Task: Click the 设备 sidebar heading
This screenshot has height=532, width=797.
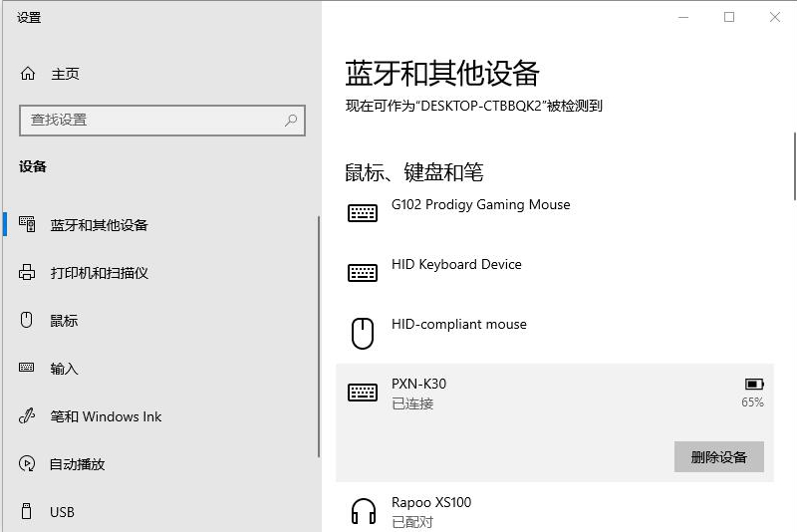Action: 33,166
